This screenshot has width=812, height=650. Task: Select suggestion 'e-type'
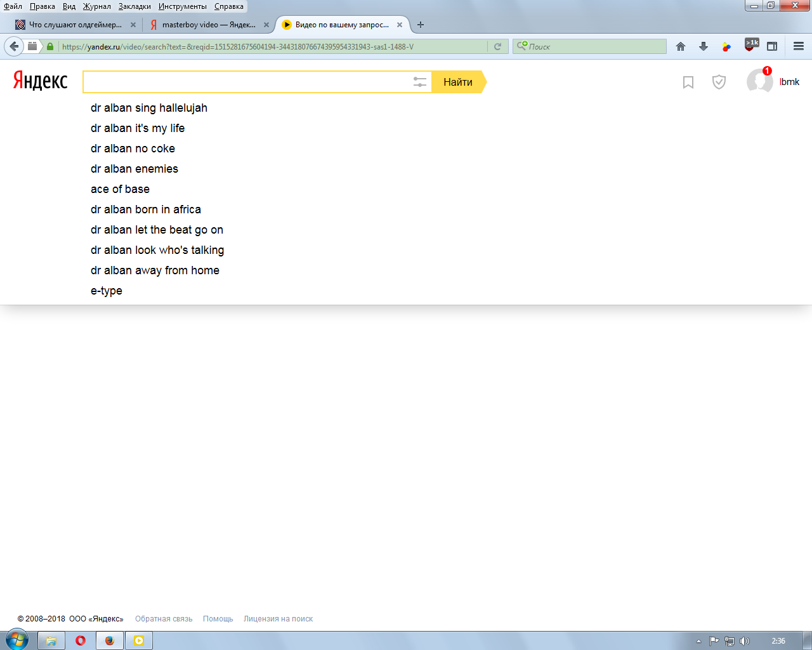click(107, 291)
